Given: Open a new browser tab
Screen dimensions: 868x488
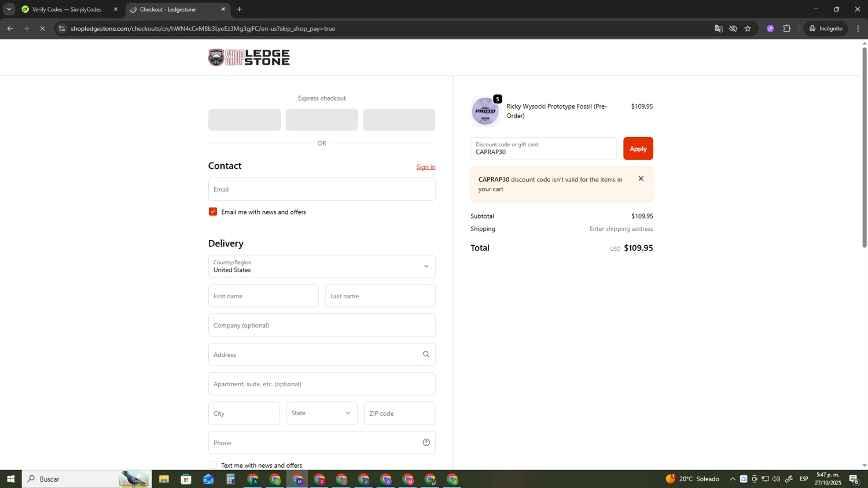Looking at the screenshot, I should tap(240, 9).
